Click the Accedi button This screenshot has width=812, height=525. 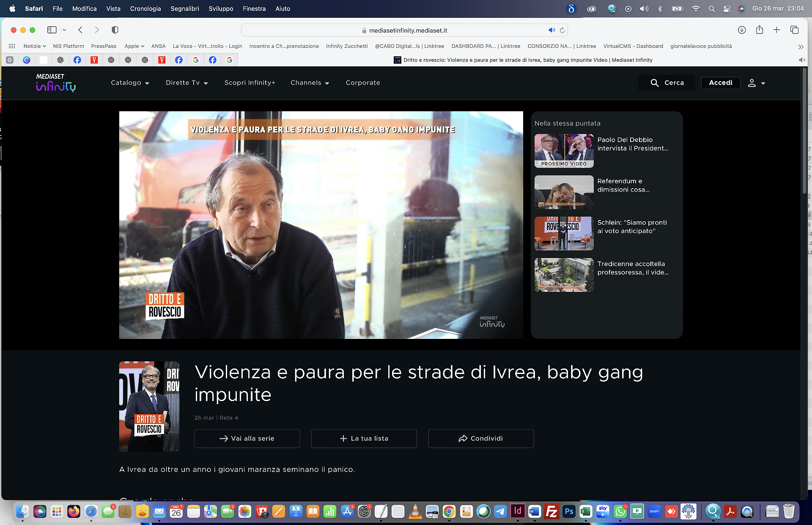tap(720, 83)
